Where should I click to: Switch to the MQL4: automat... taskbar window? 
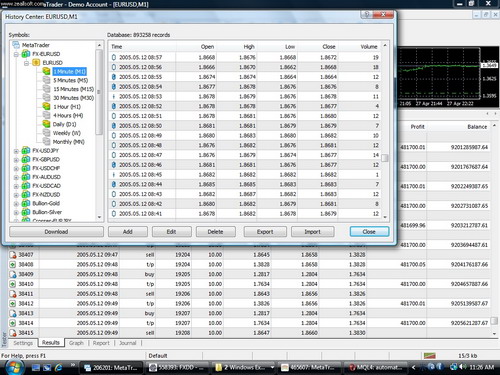point(376,368)
